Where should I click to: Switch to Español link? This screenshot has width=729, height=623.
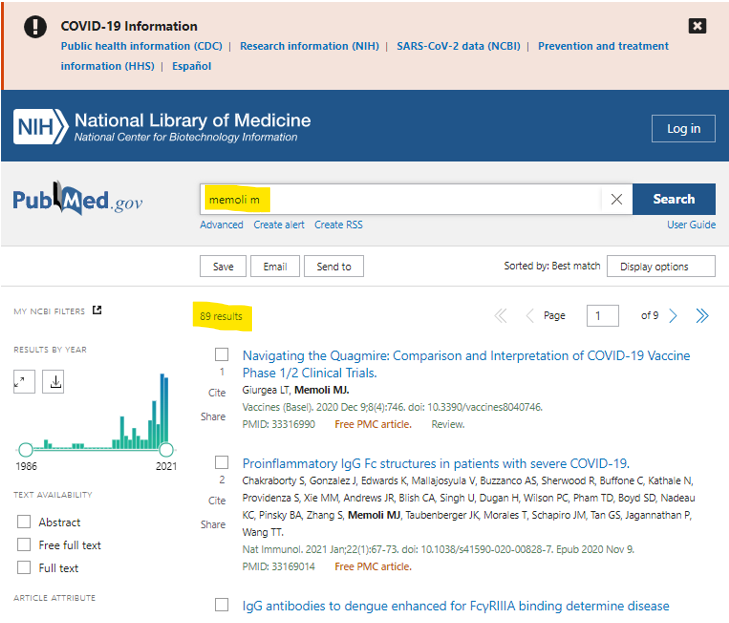(192, 66)
